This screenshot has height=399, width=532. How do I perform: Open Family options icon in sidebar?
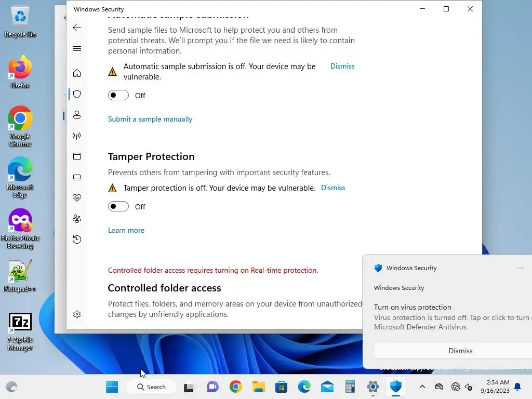point(77,219)
